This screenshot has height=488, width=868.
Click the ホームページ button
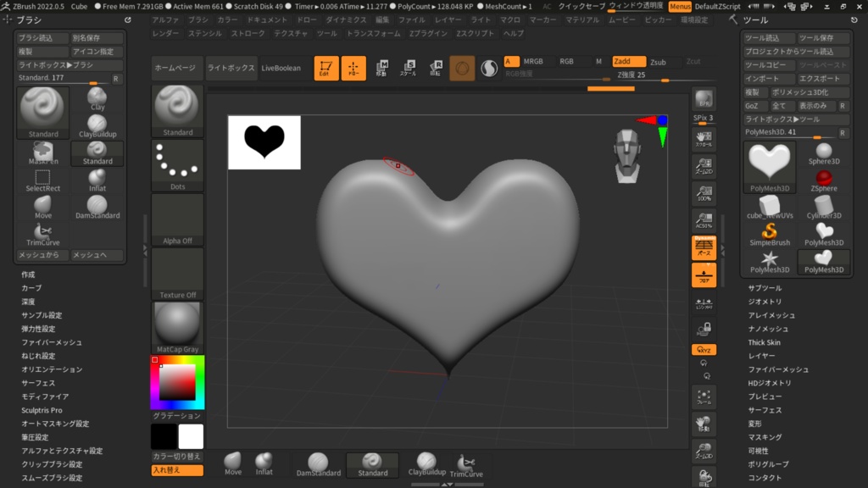click(175, 68)
